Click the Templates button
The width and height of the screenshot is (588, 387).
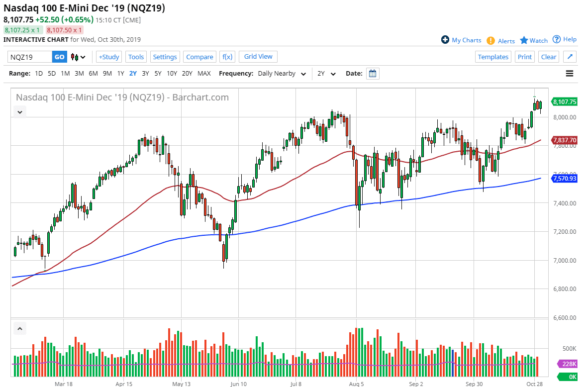click(x=493, y=57)
